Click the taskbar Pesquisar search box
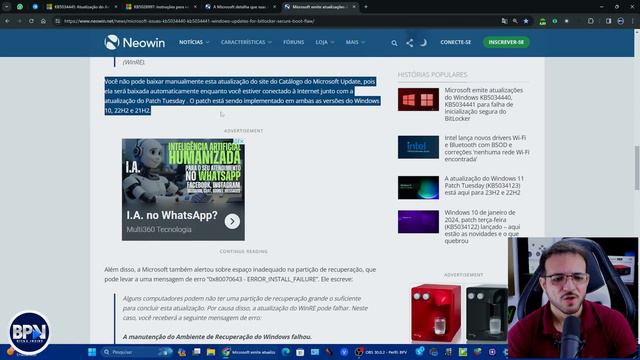The width and height of the screenshot is (640, 360). click(x=136, y=352)
